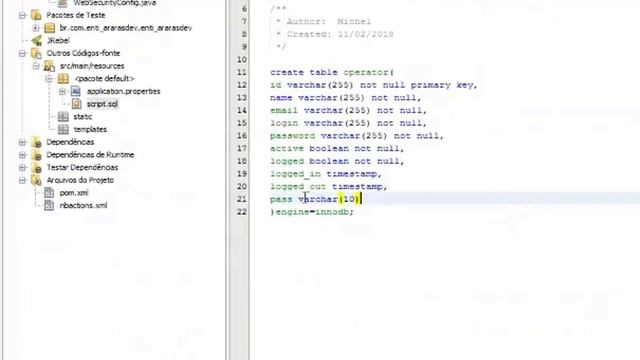Image resolution: width=640 pixels, height=360 pixels.
Task: Click the pom.xml file icon
Action: [x=49, y=193]
